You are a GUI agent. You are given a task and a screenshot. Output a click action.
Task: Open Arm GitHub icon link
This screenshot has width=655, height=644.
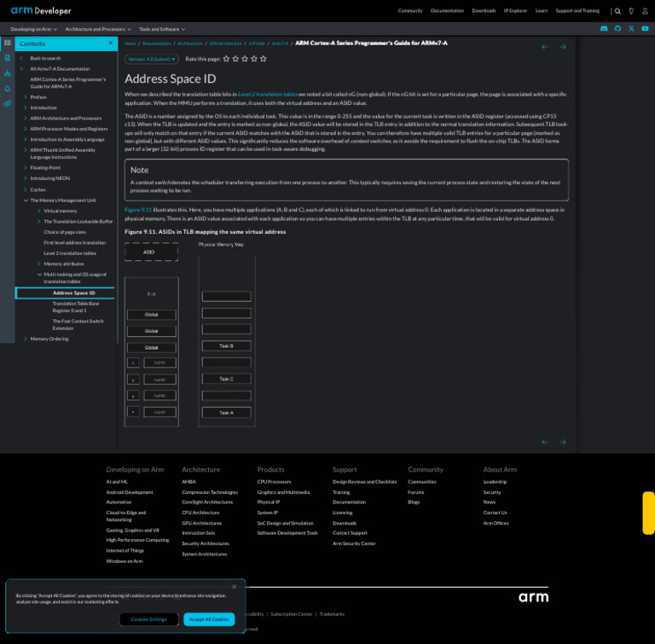click(x=617, y=29)
